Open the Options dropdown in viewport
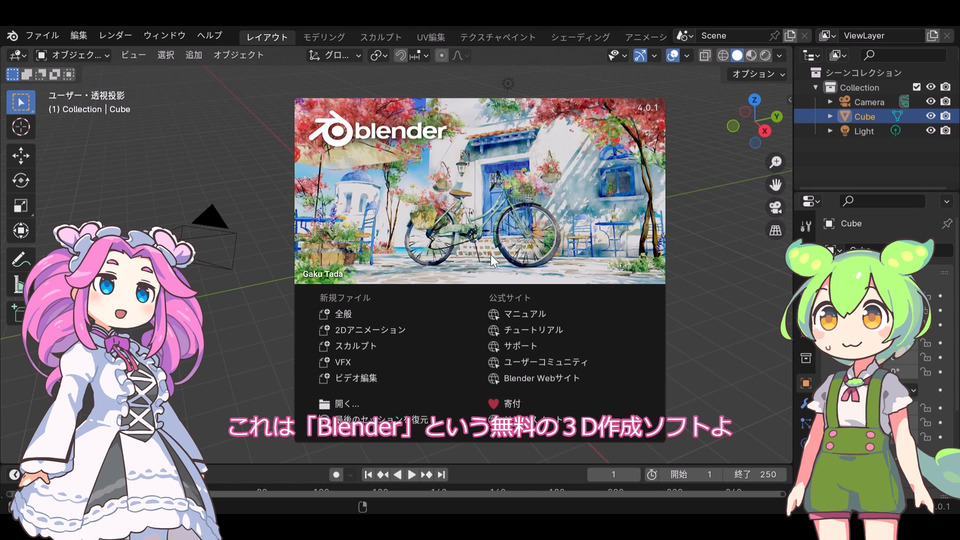Screen dimensions: 960x540 pos(759,73)
